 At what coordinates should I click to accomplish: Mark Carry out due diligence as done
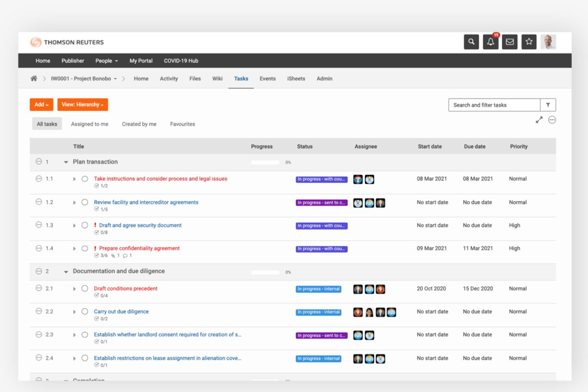click(85, 311)
